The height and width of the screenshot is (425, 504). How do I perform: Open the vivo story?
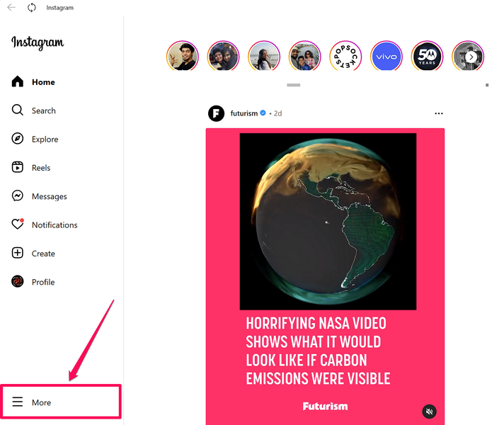[386, 56]
